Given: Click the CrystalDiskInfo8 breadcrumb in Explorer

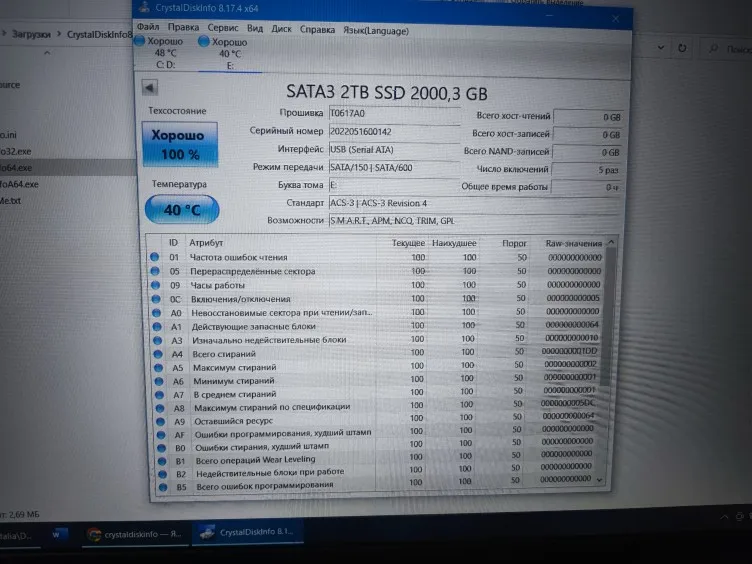Looking at the screenshot, I should point(99,35).
